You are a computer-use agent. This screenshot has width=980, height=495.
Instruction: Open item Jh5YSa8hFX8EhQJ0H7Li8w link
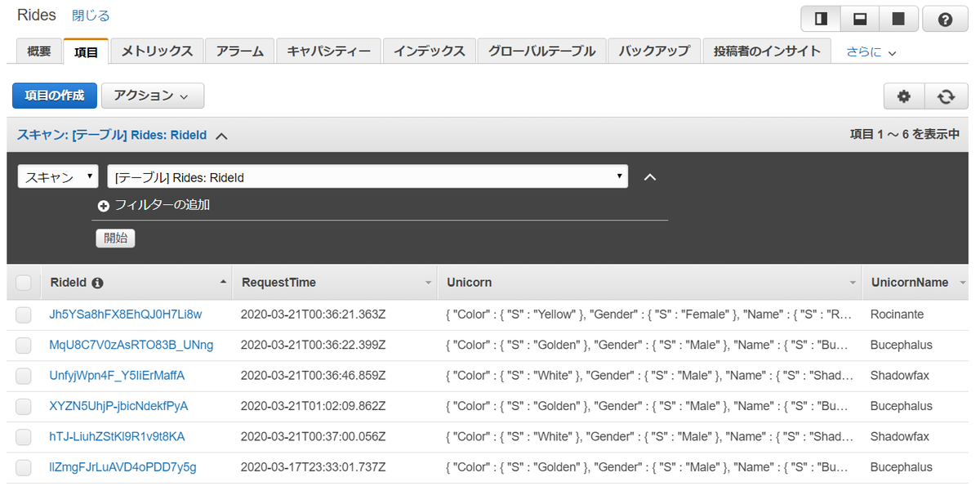126,314
